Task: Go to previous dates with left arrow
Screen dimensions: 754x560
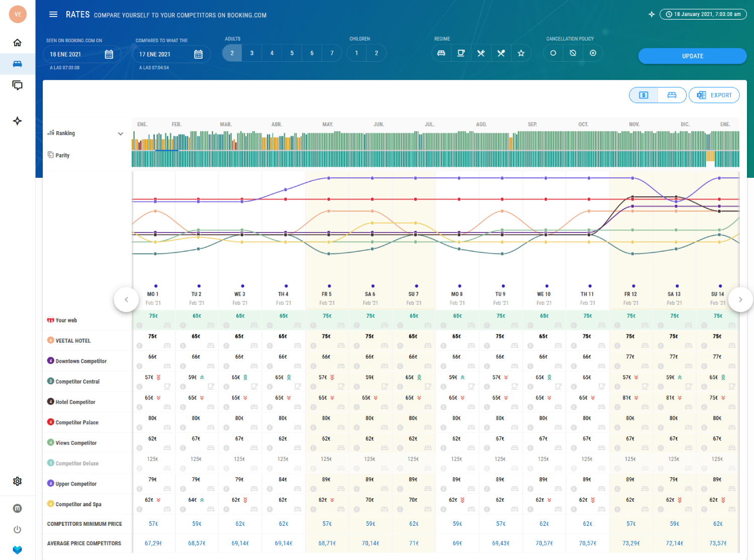Action: pos(126,300)
